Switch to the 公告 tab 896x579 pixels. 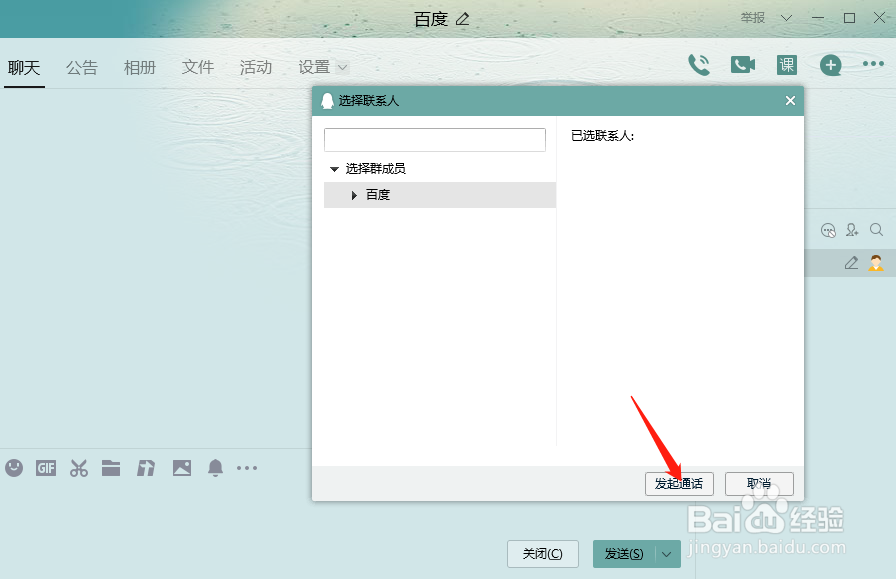pos(82,67)
